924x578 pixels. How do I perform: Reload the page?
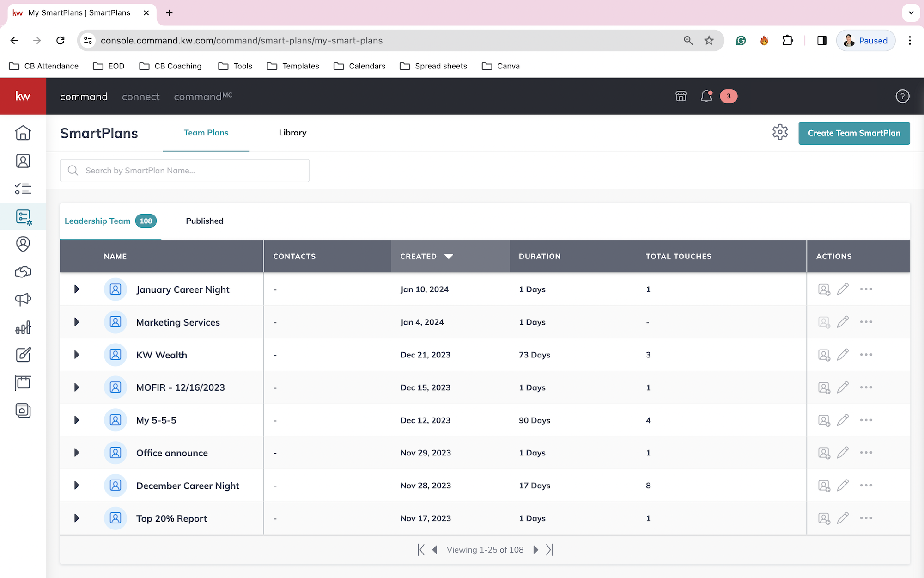coord(60,41)
